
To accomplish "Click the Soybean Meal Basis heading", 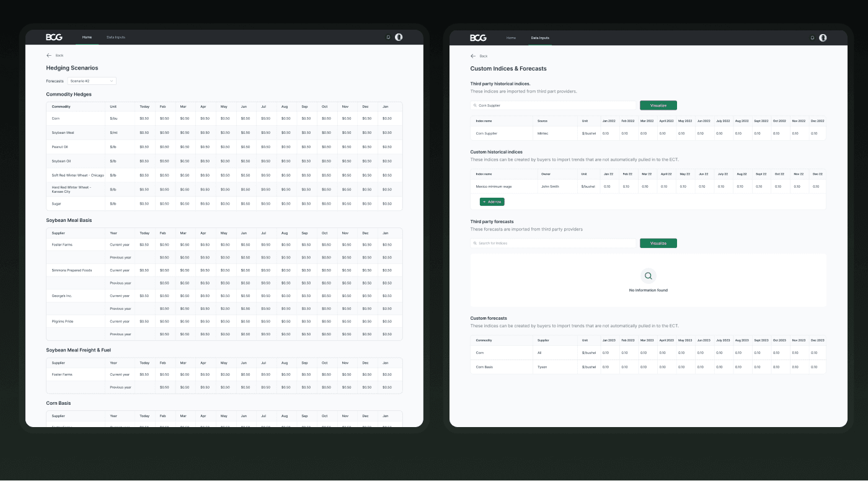I will [69, 220].
